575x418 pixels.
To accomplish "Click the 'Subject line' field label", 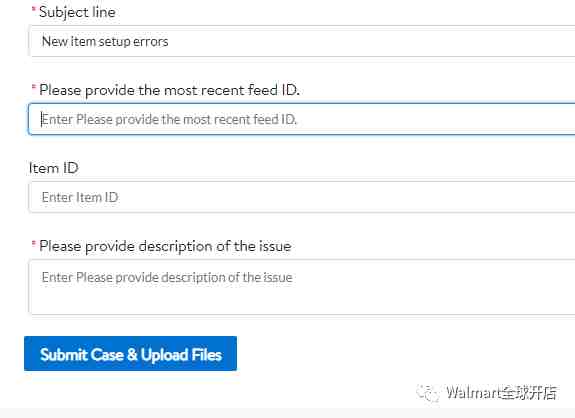I will 77,12.
